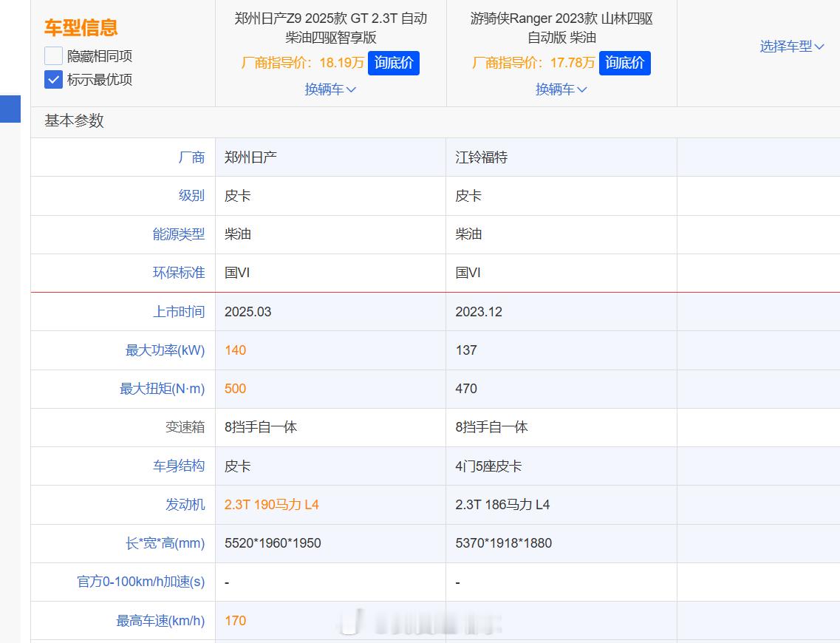Click the 基本参数 section header

point(74,121)
